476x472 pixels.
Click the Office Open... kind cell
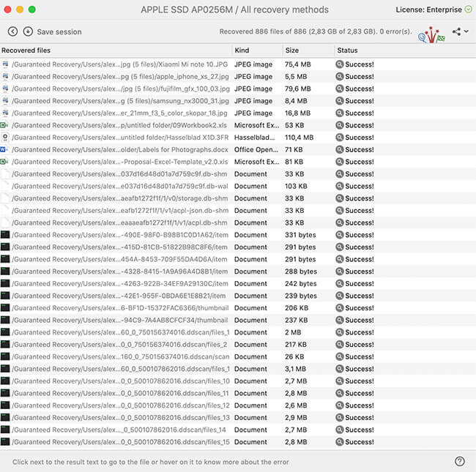[256, 149]
